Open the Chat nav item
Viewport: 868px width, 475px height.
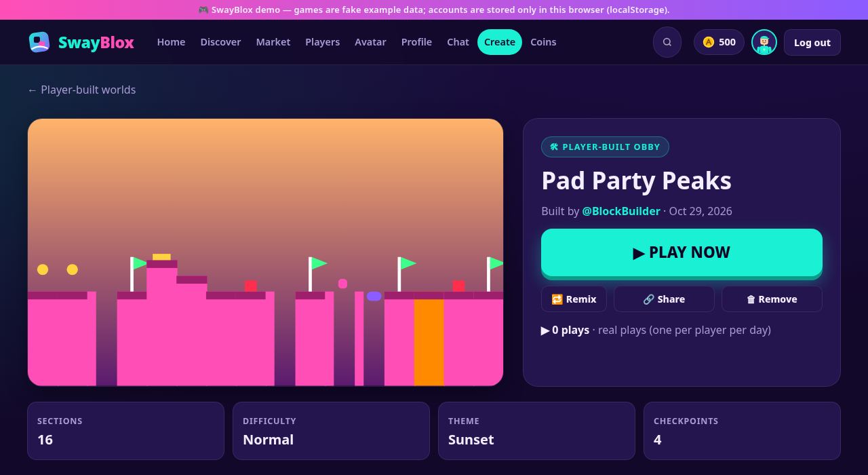[x=458, y=42]
